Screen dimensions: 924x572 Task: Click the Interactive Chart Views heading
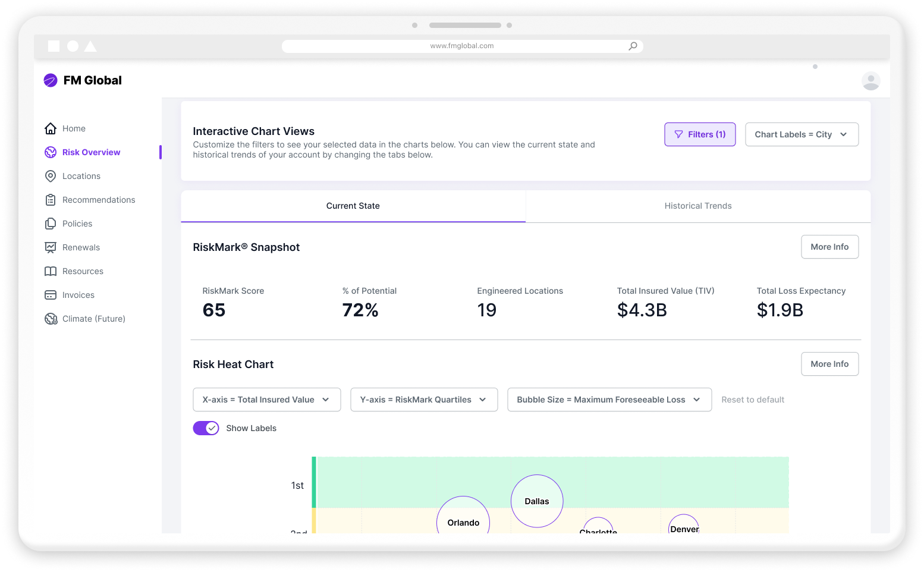(x=253, y=131)
